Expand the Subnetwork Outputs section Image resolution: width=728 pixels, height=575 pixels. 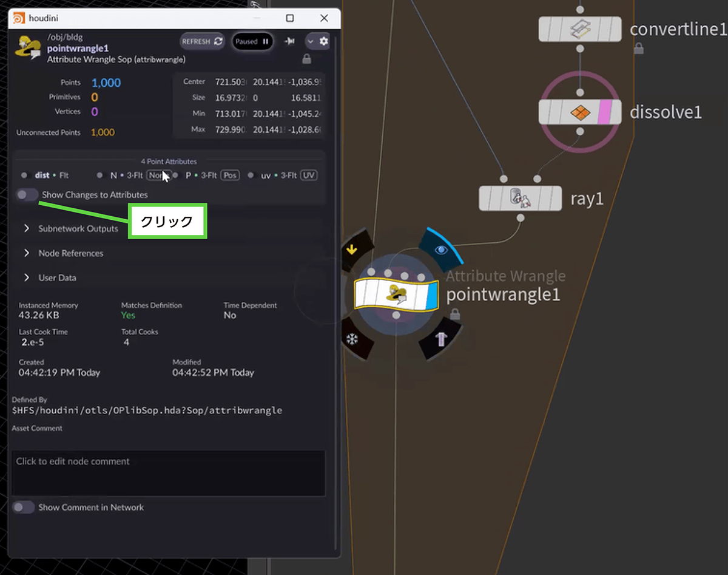(27, 228)
